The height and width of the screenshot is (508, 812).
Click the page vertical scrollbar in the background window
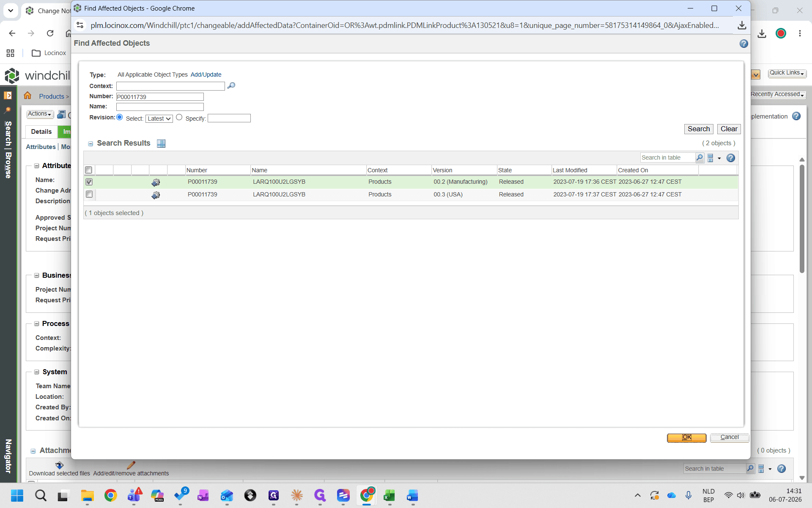tap(802, 218)
